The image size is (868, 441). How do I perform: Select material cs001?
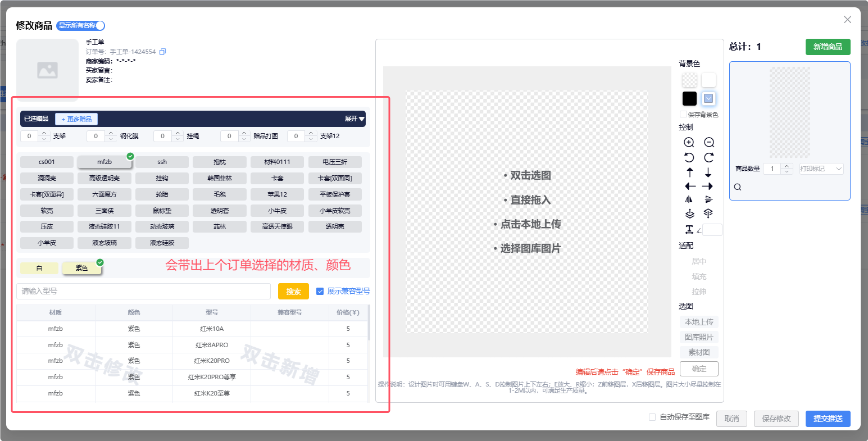[47, 162]
